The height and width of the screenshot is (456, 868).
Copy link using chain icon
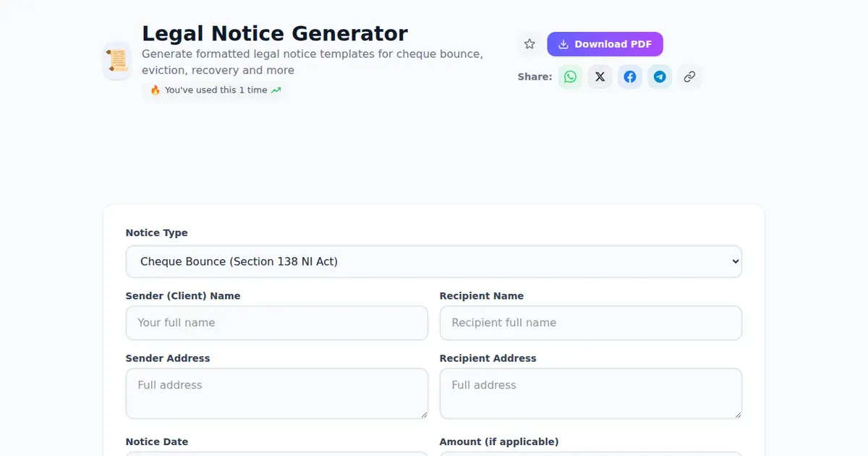(x=689, y=77)
